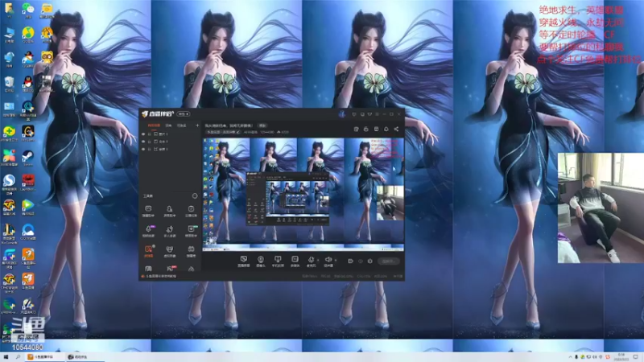The image size is (644, 362).
Task: Select the first source layer row
Action: [x=170, y=134]
